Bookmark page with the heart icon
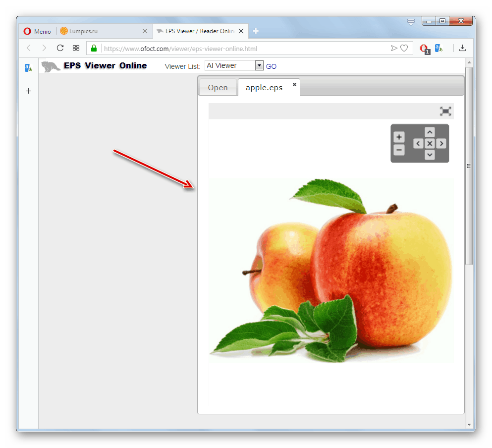Screen dimensions: 492x448 [404, 48]
